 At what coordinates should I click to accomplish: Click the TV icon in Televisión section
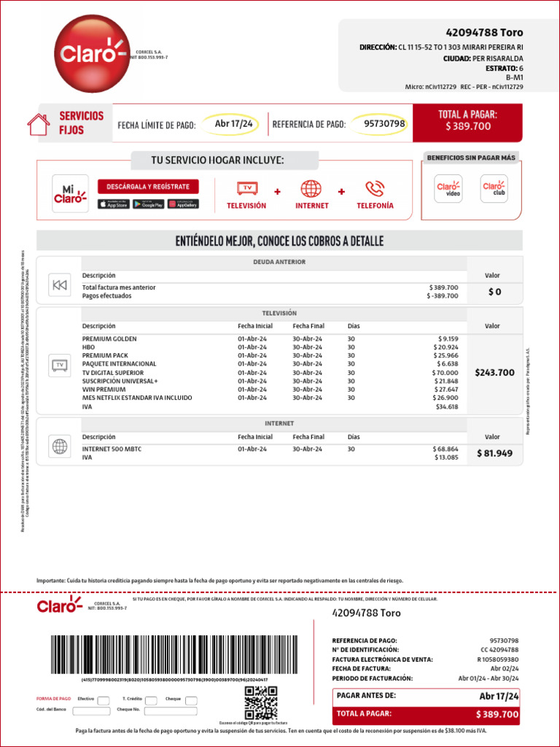60,365
